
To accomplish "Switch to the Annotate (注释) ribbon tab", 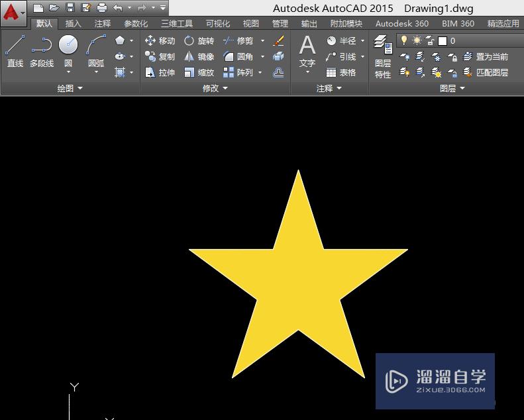I will 102,23.
